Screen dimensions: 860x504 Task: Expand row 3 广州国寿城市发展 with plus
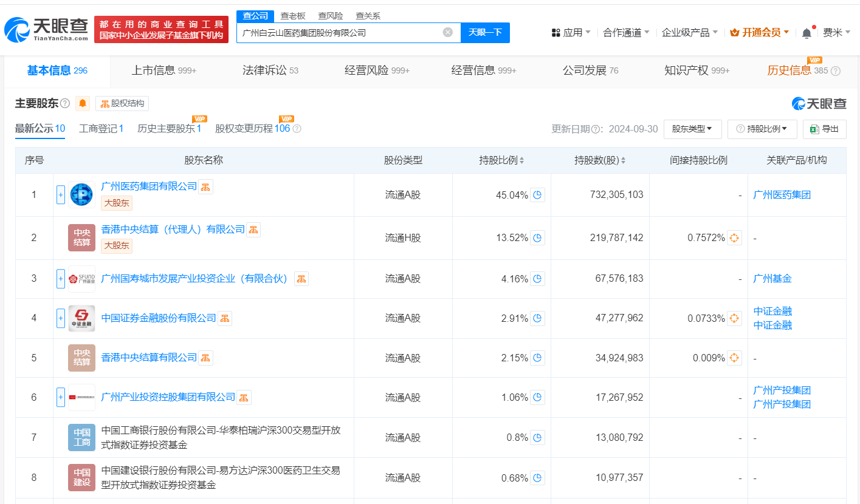(61, 279)
